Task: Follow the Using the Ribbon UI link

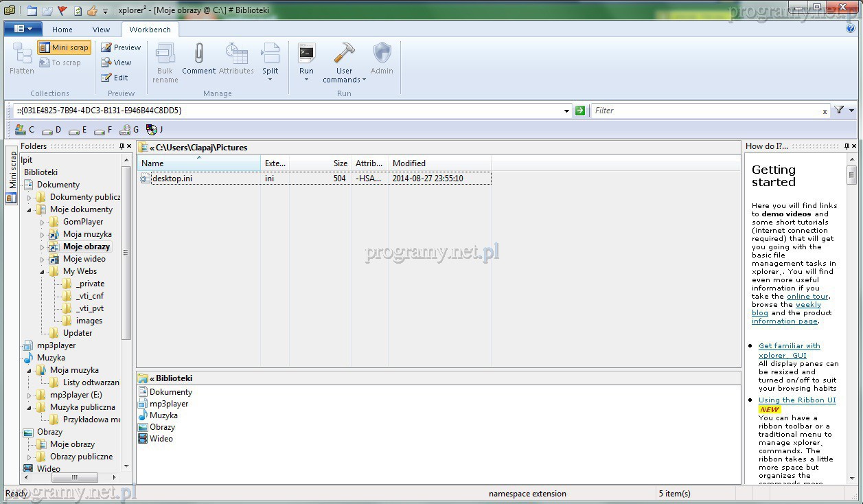Action: click(x=796, y=400)
